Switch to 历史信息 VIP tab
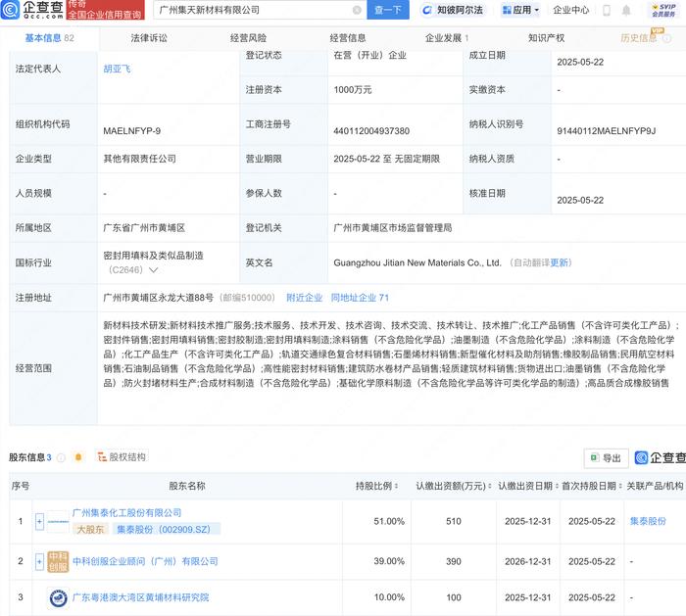Viewport: 686px width, 616px height. coord(639,38)
